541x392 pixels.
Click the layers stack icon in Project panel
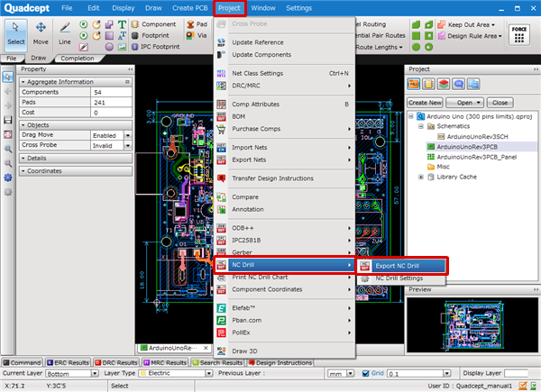pos(444,84)
